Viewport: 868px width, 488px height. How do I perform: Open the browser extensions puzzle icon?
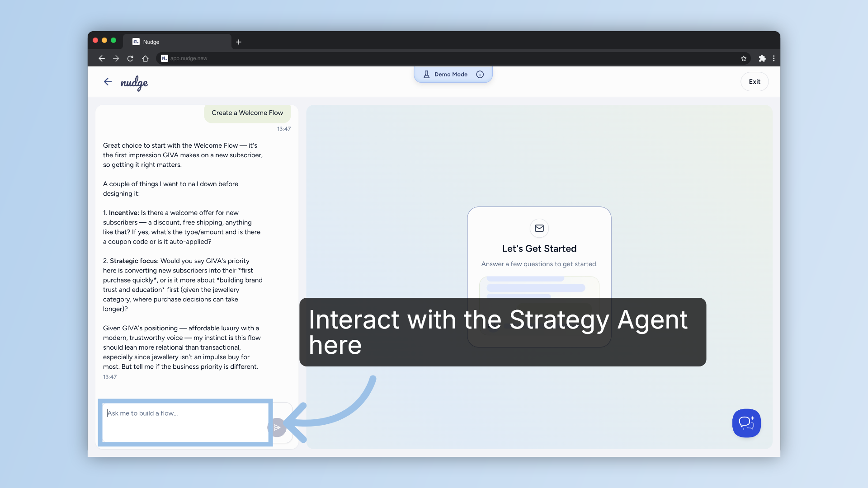(762, 58)
